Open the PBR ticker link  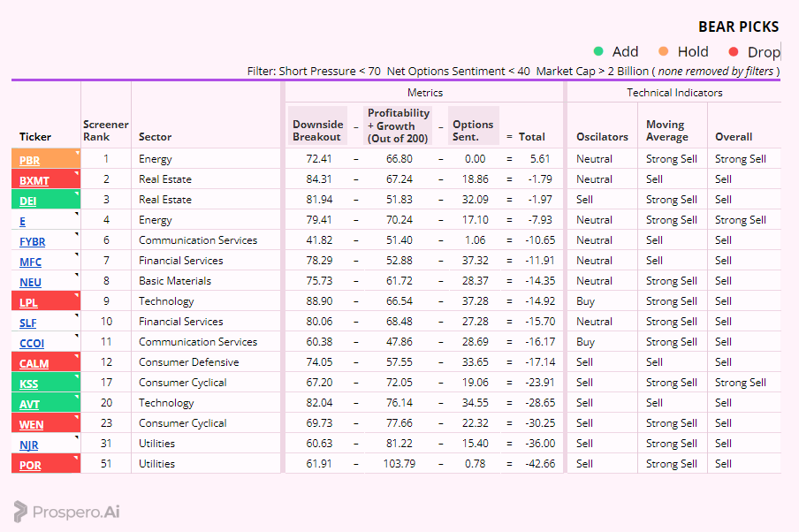coord(29,161)
